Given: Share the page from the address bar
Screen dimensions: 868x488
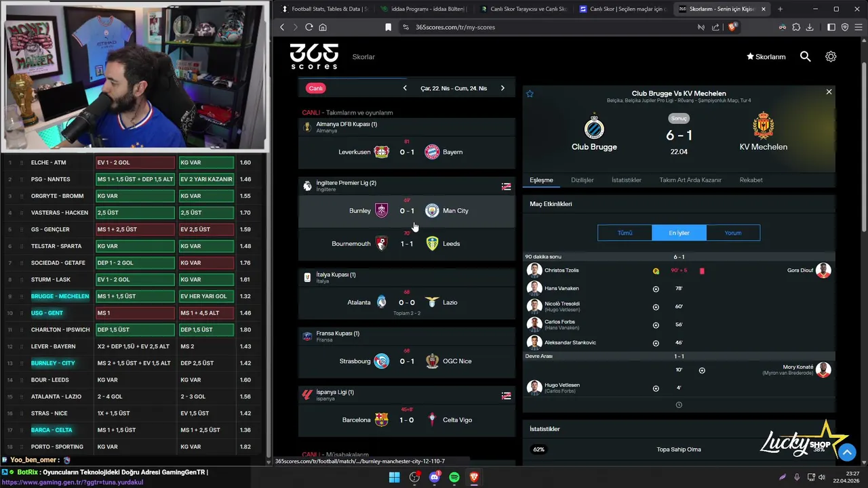Looking at the screenshot, I should tap(715, 27).
